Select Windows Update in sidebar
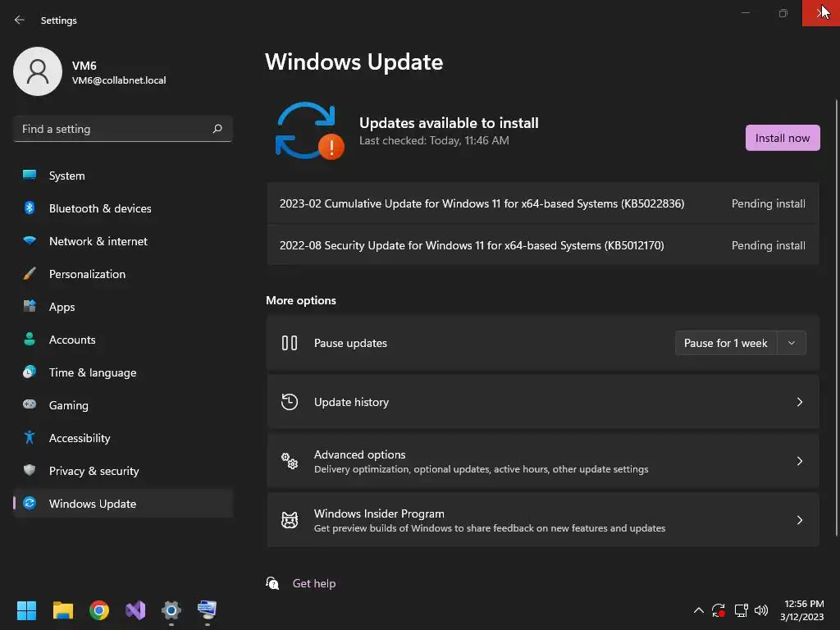This screenshot has height=630, width=840. pyautogui.click(x=123, y=504)
